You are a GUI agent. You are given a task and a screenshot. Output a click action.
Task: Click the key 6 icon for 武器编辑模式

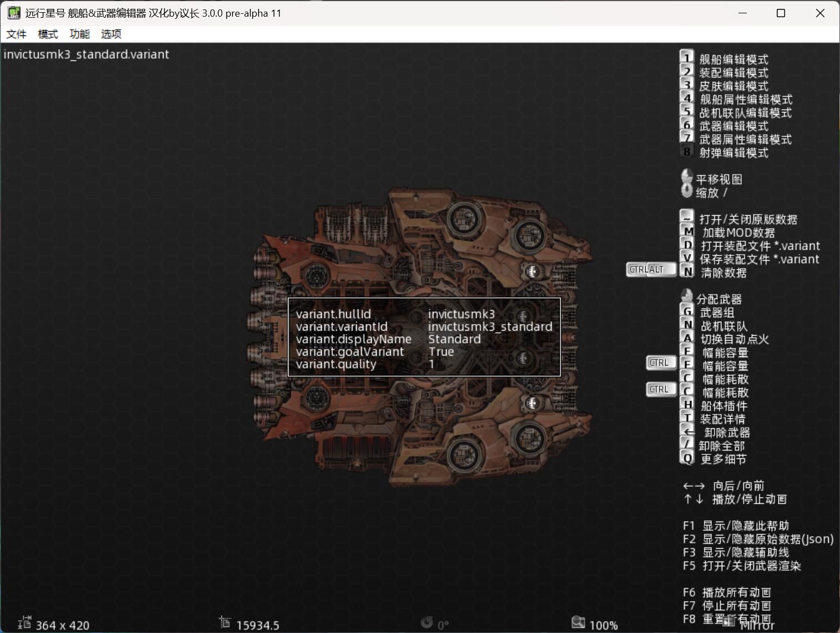tap(687, 125)
